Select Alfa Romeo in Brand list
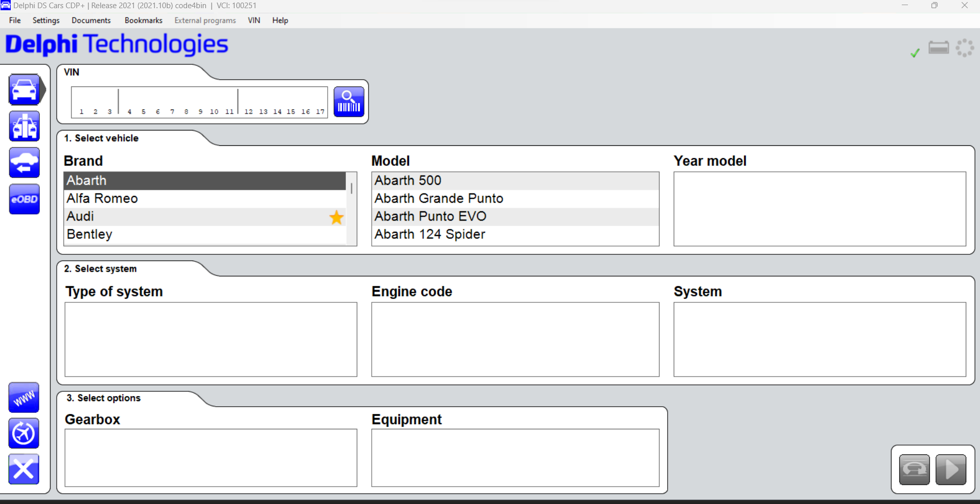 pyautogui.click(x=204, y=199)
